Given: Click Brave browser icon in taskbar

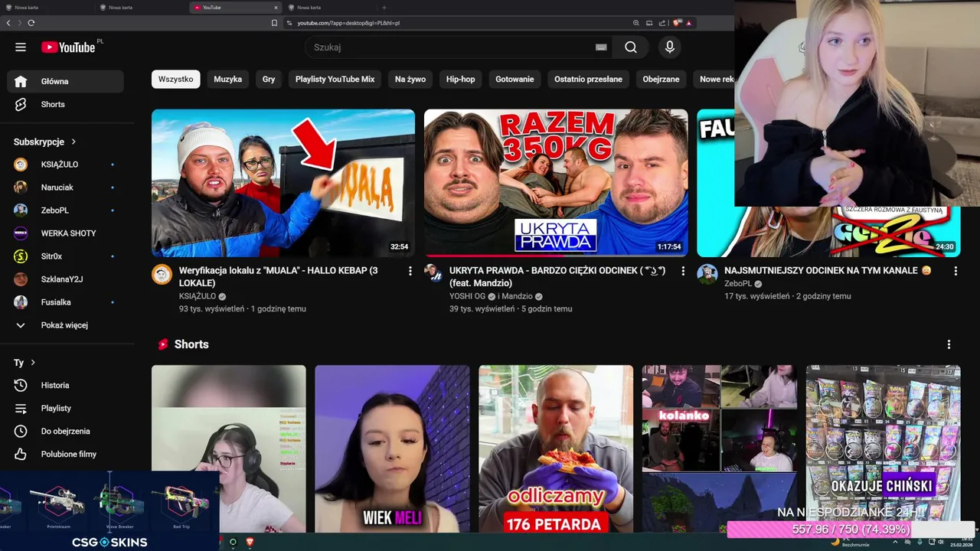Looking at the screenshot, I should click(250, 542).
